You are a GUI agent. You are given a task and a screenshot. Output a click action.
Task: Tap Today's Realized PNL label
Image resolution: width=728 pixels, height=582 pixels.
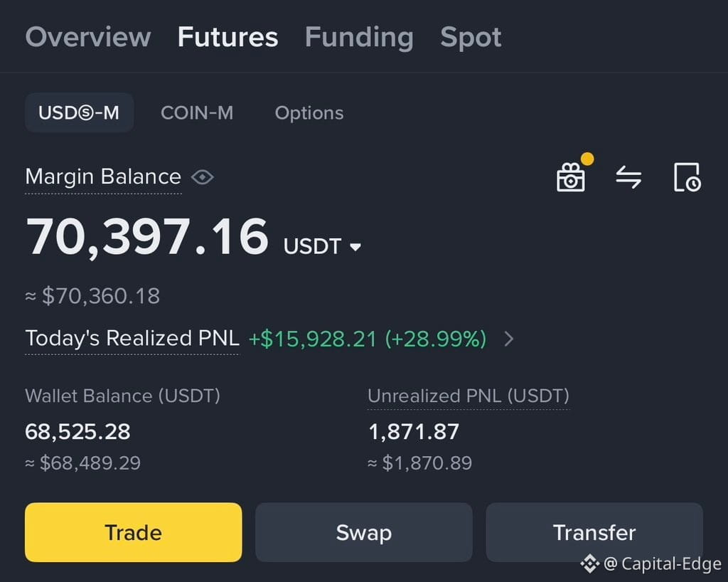pos(132,338)
